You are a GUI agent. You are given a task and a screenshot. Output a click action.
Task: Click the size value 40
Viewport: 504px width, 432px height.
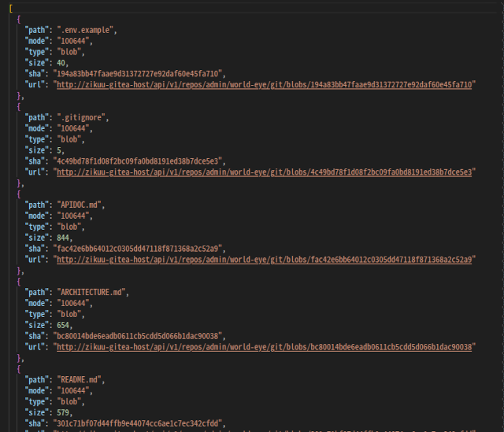tap(61, 62)
